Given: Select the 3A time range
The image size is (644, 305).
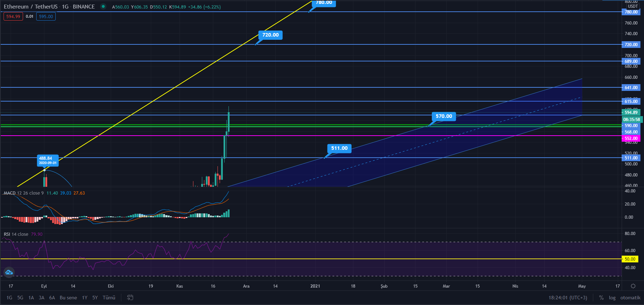Looking at the screenshot, I should tap(42, 298).
